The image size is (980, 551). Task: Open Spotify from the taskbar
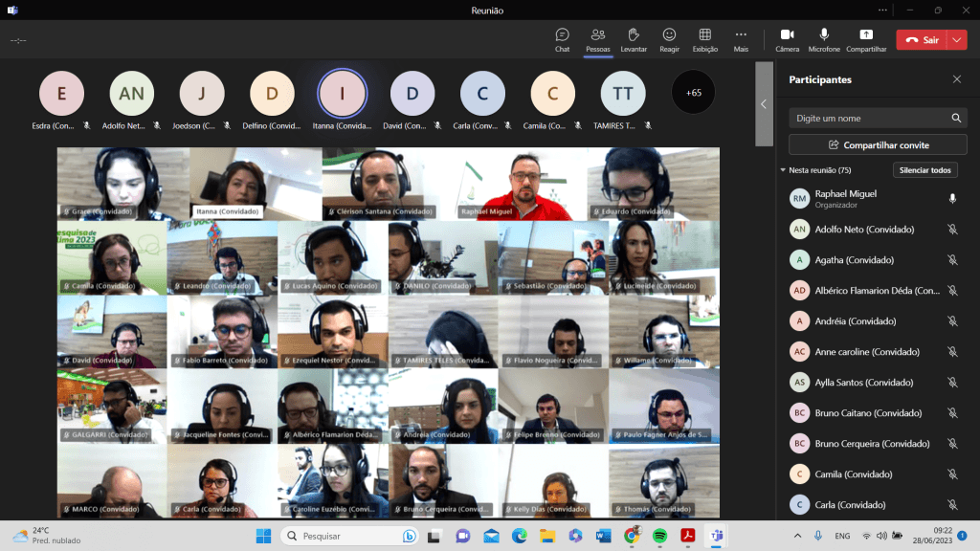(x=659, y=536)
